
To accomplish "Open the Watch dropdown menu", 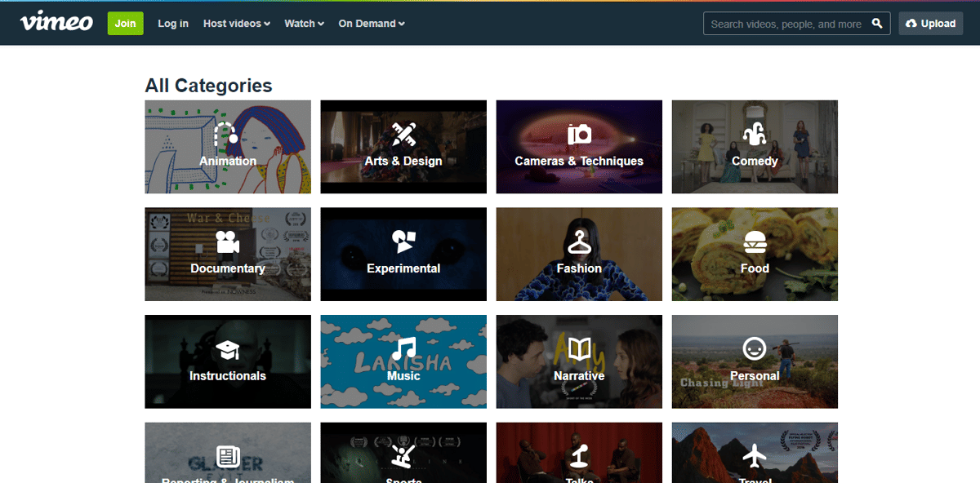I will coord(304,24).
